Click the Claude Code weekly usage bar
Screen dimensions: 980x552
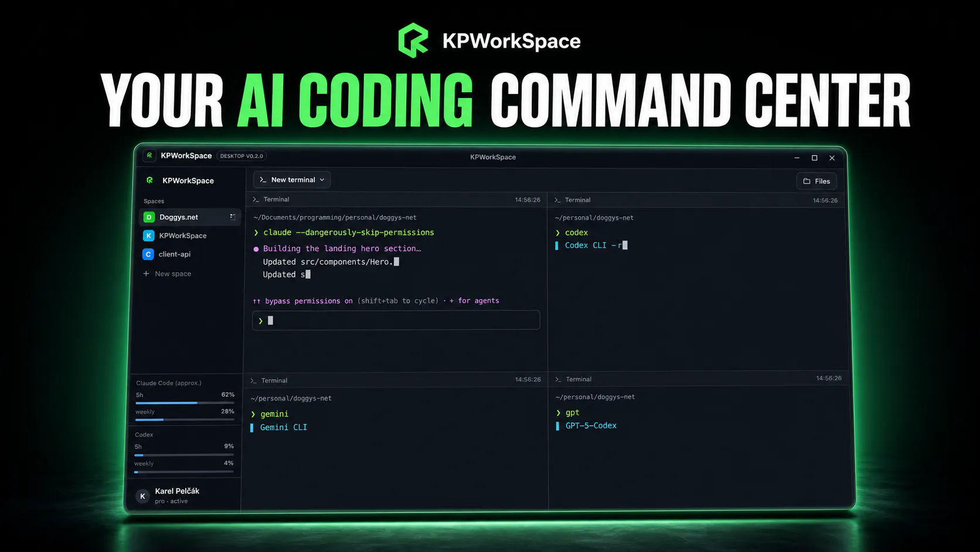185,419
